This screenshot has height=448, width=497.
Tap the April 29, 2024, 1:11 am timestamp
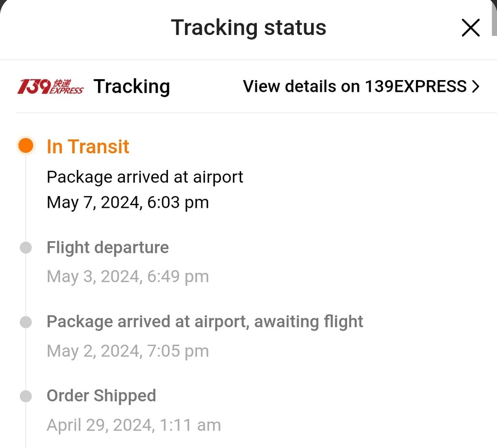[133, 425]
